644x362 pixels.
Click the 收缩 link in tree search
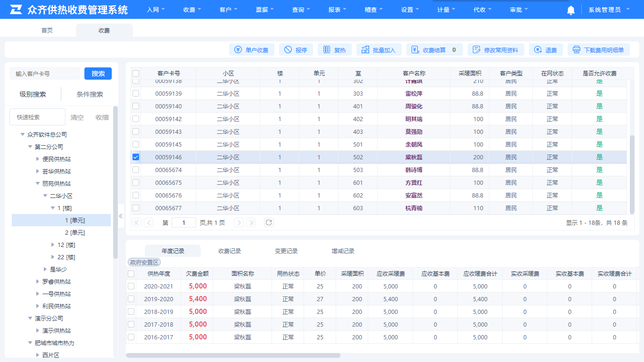click(x=102, y=117)
